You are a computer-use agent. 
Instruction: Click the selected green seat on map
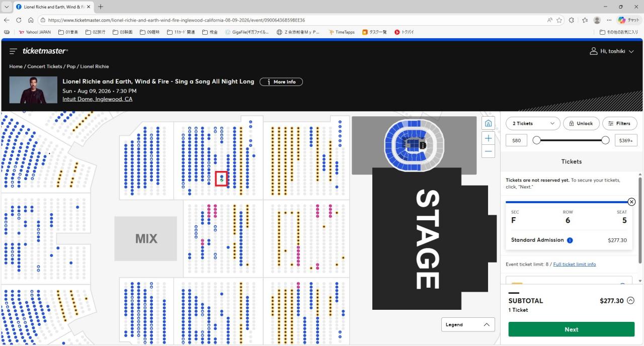221,180
